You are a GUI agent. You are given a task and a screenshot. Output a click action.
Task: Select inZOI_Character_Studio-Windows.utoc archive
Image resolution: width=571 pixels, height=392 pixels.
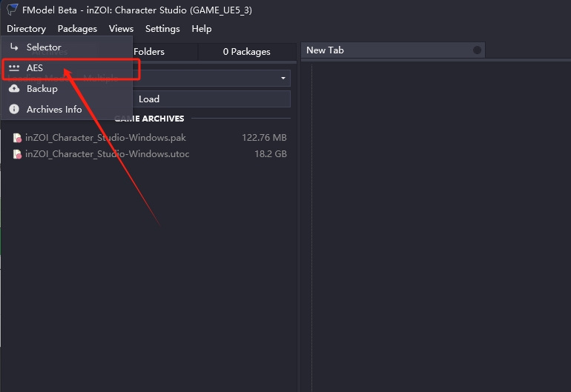[149, 154]
